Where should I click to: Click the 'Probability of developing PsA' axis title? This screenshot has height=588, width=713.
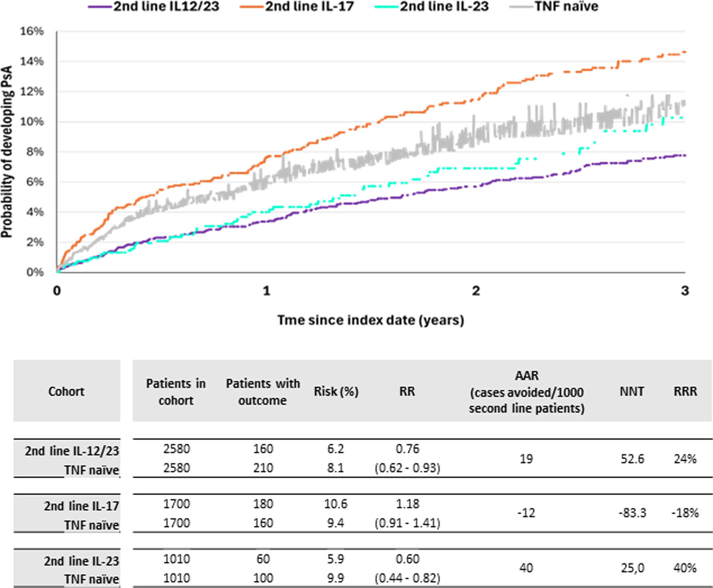[x=7, y=152]
